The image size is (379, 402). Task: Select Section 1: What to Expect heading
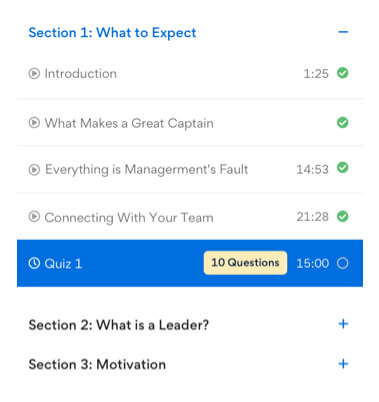tap(112, 33)
